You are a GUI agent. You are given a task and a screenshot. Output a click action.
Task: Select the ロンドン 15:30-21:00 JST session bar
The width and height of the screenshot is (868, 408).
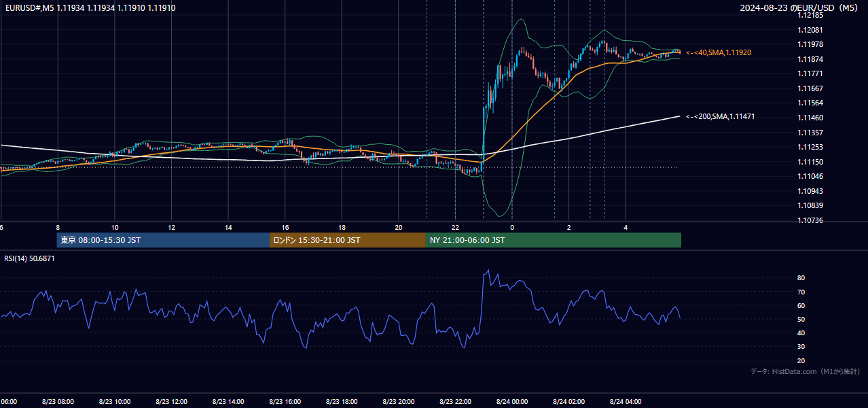348,240
